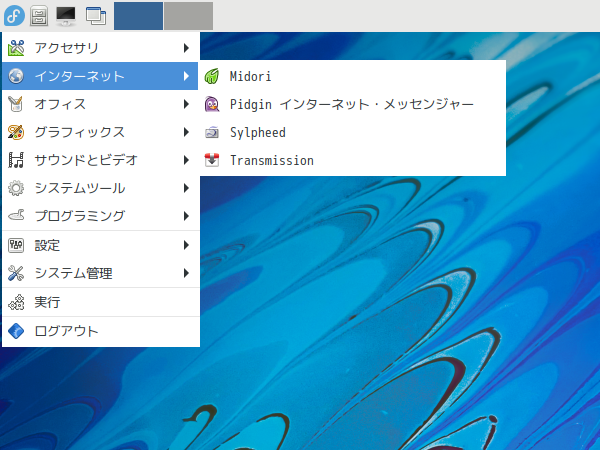Screen dimensions: 600x450
Task: Open the 設定 menu entry
Action: click(101, 245)
